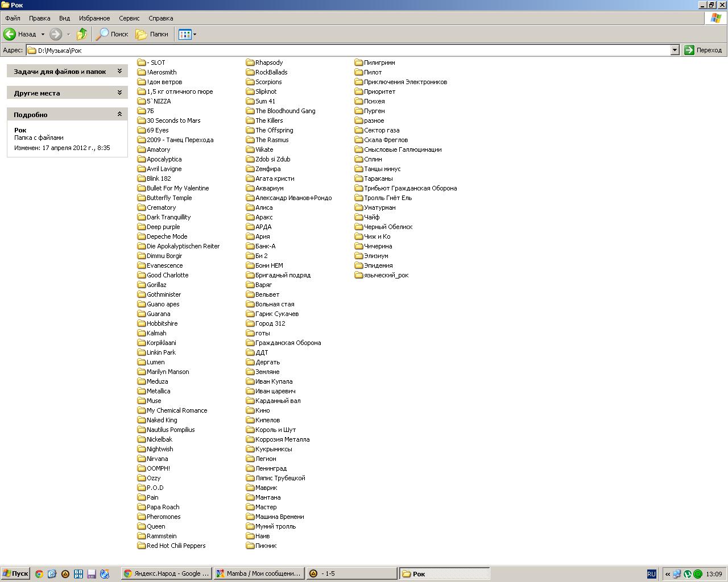Open Search (Поиск) magnifier in toolbar
The image size is (728, 582).
(x=102, y=34)
